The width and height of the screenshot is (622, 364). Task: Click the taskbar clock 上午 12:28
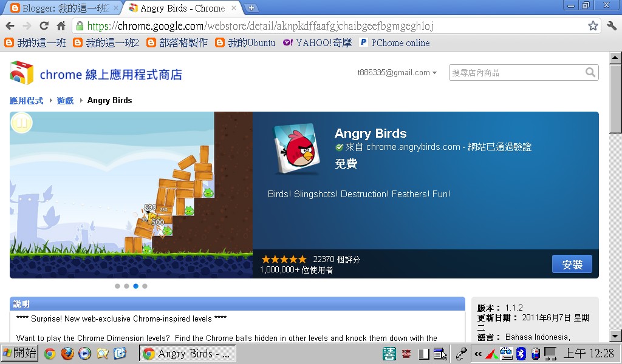pos(589,353)
